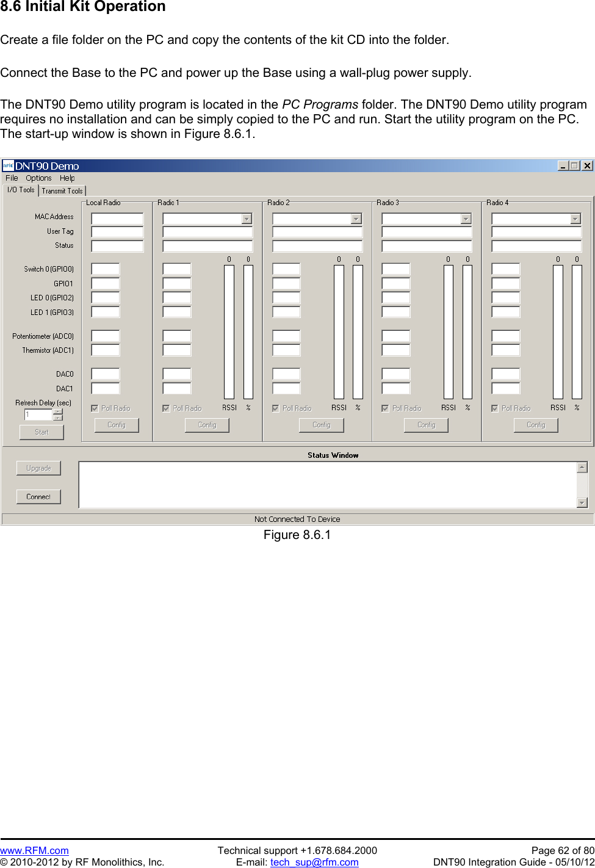This screenshot has height=868, width=595.
Task: Click the Not Connected To Device status bar
Action: [x=298, y=519]
